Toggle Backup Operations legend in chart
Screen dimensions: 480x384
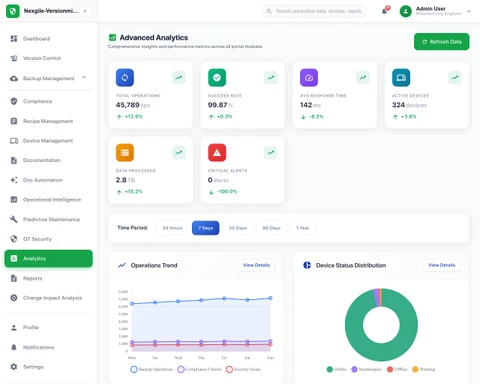(x=152, y=369)
